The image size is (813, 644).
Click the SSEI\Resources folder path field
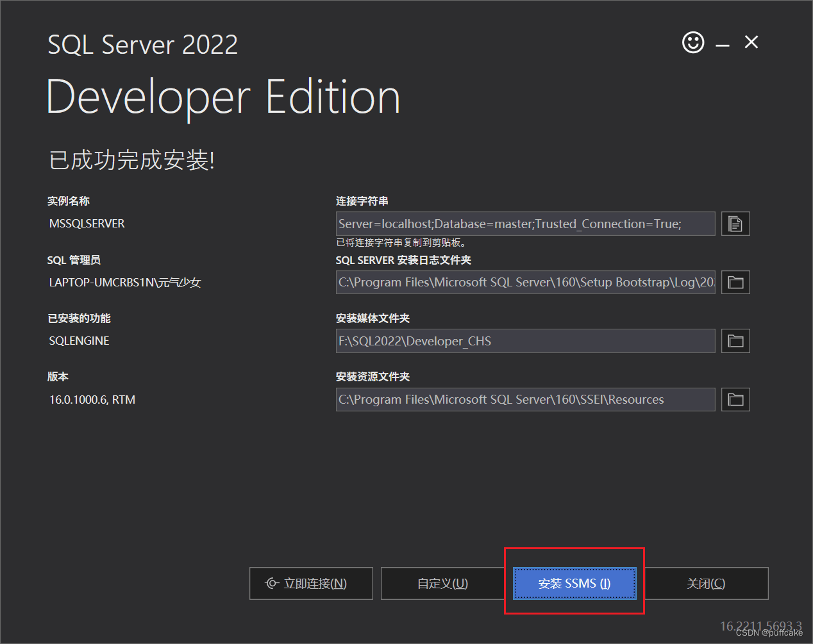click(525, 400)
